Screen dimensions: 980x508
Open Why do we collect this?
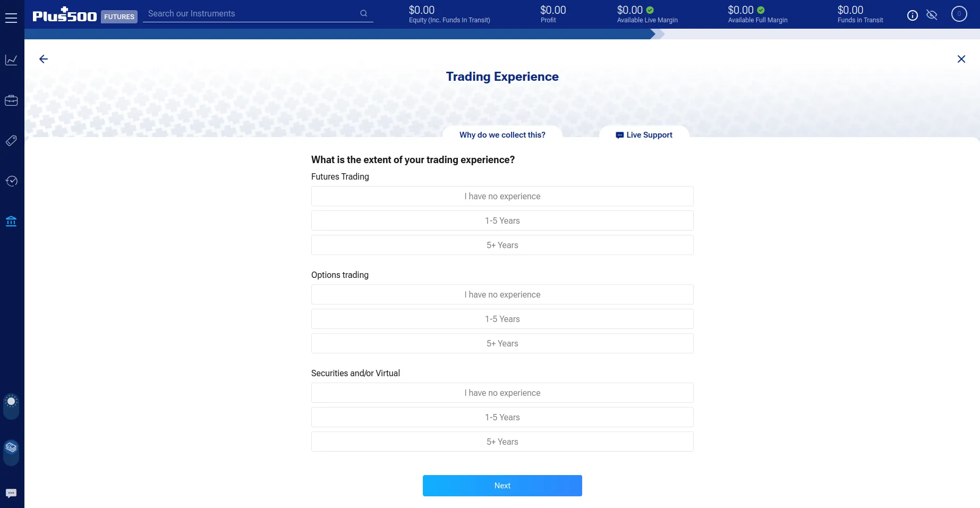(x=502, y=135)
